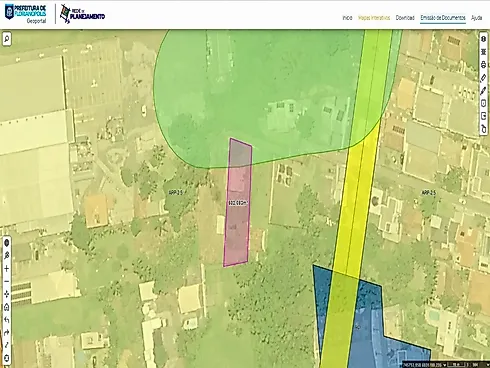Expand the coordinates dropdown arrow in status bar
Viewport: 490px width, 368px height.
tap(444, 365)
